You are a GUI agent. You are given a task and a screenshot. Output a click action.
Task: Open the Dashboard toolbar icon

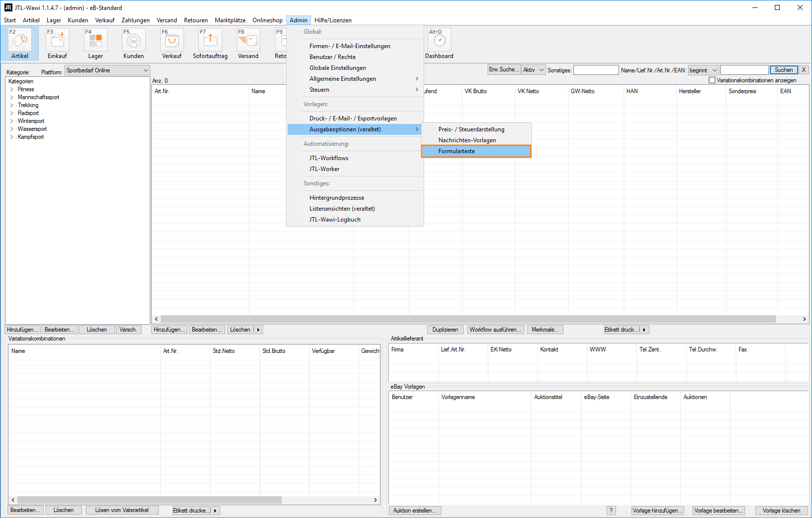tap(439, 43)
